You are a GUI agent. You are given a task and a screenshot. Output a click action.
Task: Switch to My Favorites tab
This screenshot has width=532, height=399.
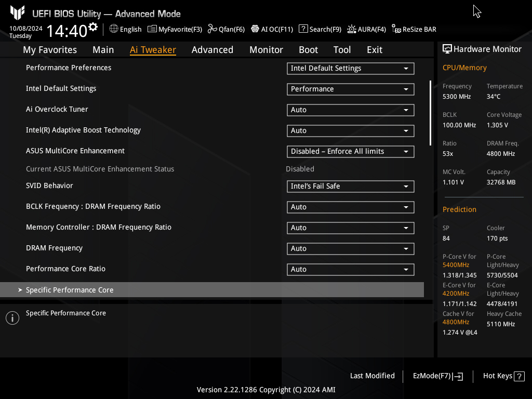click(50, 50)
